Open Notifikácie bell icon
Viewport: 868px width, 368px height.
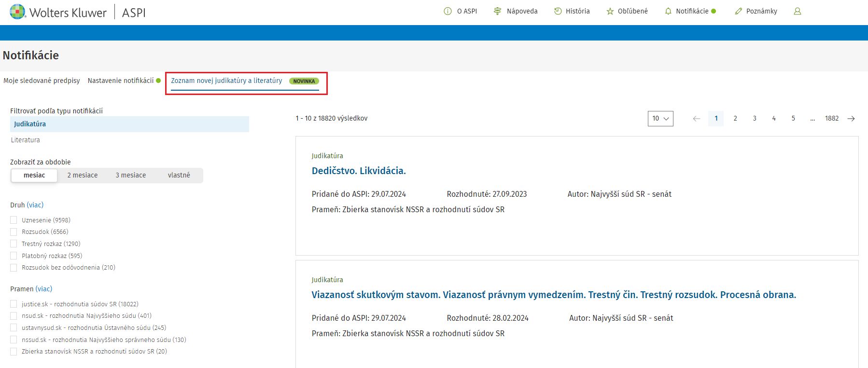(x=668, y=11)
